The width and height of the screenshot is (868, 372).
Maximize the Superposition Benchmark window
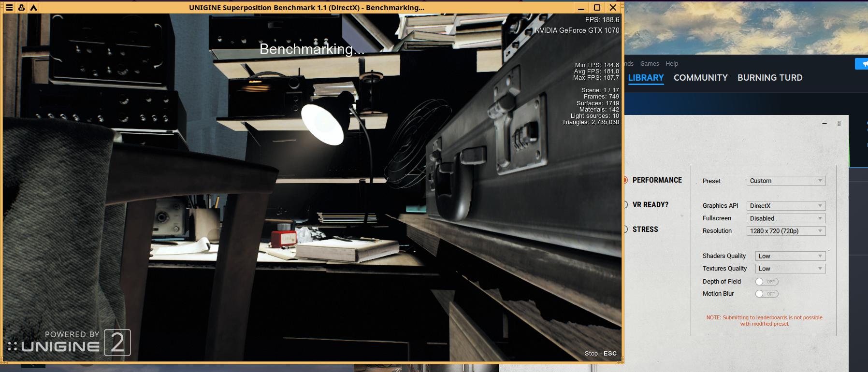click(597, 8)
